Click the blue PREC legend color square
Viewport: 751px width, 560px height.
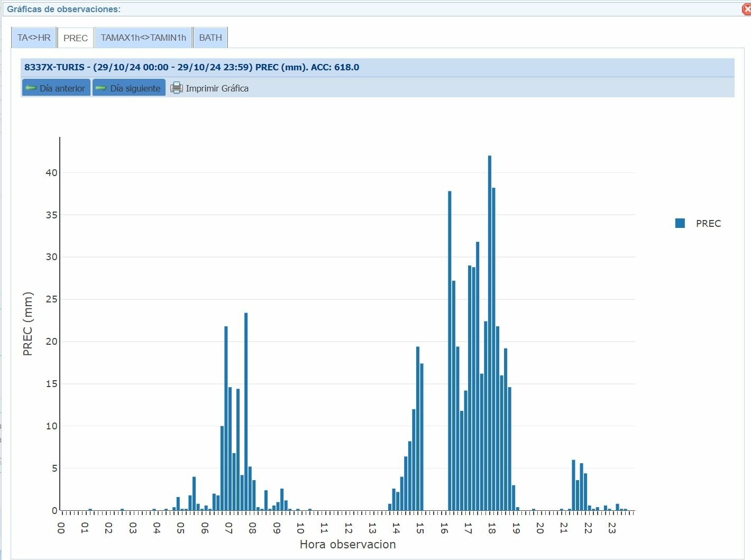[680, 223]
